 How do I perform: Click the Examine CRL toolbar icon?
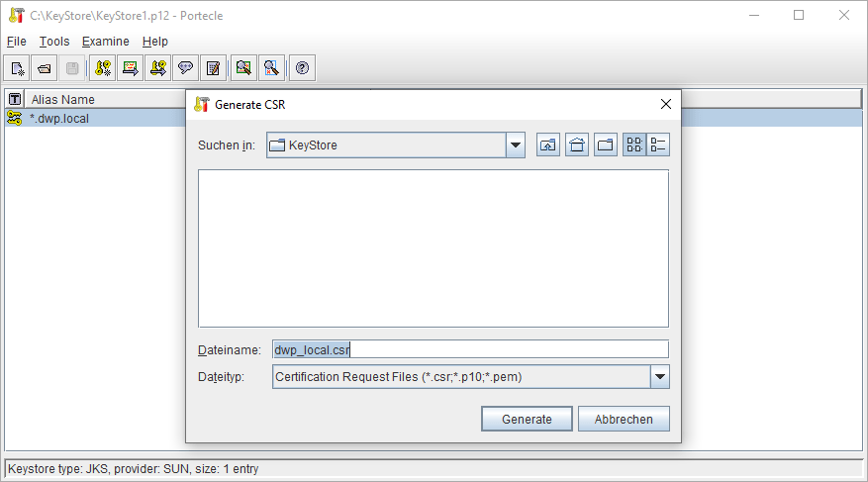coord(270,68)
